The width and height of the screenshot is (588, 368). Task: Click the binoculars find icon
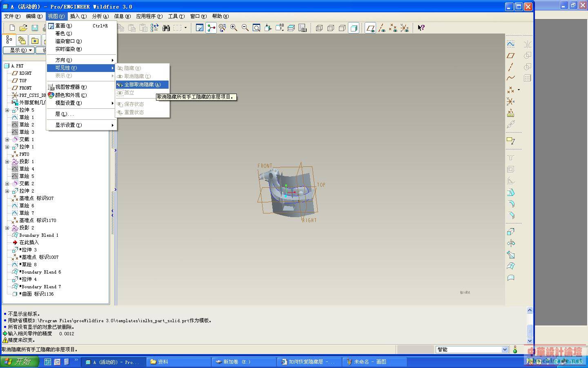[x=166, y=28]
